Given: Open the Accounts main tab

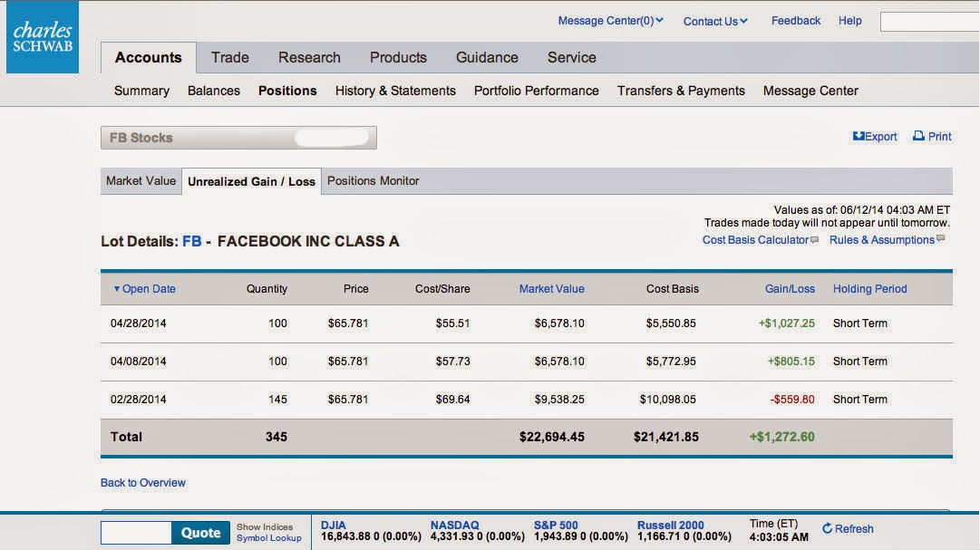Looking at the screenshot, I should coord(148,57).
